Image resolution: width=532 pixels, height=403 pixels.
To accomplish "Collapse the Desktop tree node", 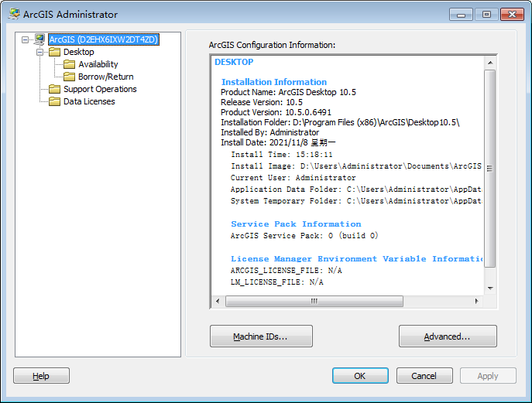I will pyautogui.click(x=40, y=52).
